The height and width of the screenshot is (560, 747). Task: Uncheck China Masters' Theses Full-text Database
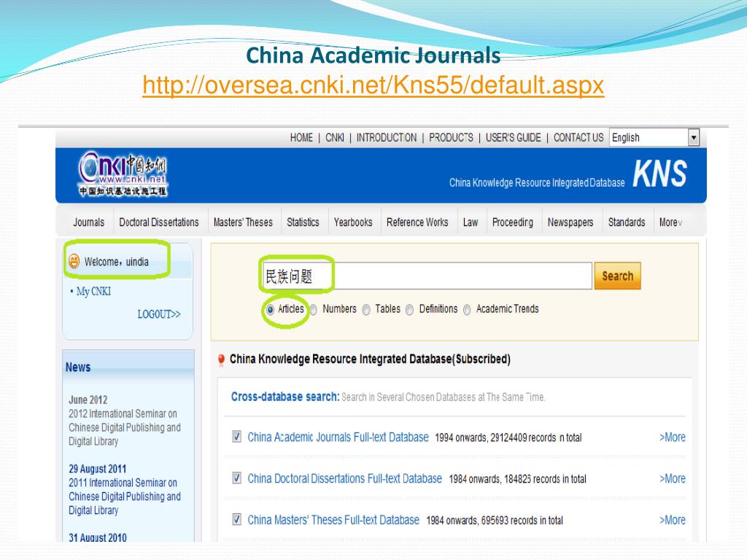(236, 519)
